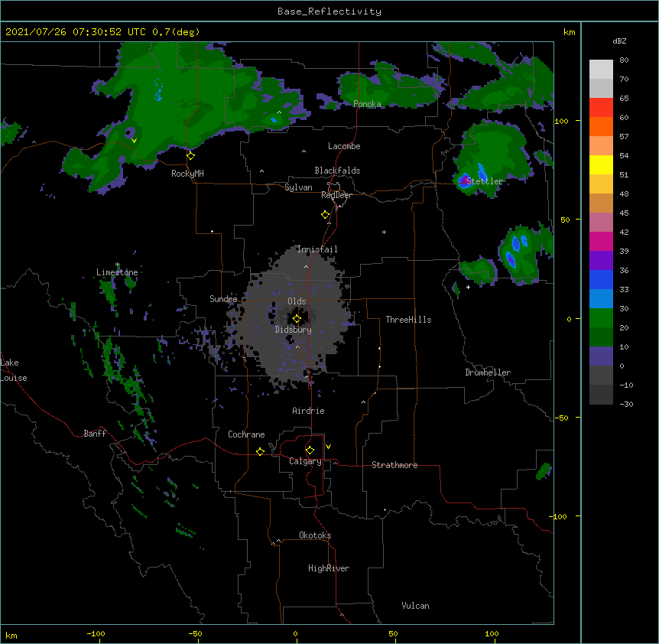Viewport: 659px width, 644px height.
Task: Select the Innisfail label
Action: point(317,249)
